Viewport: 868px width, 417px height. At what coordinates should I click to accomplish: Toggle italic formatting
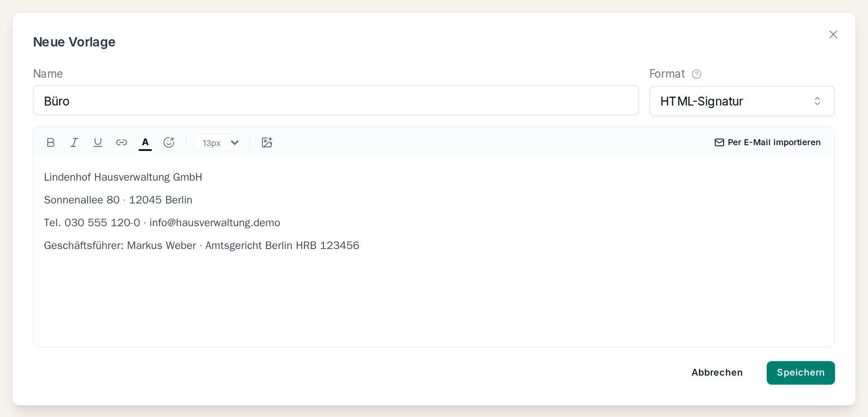(74, 143)
